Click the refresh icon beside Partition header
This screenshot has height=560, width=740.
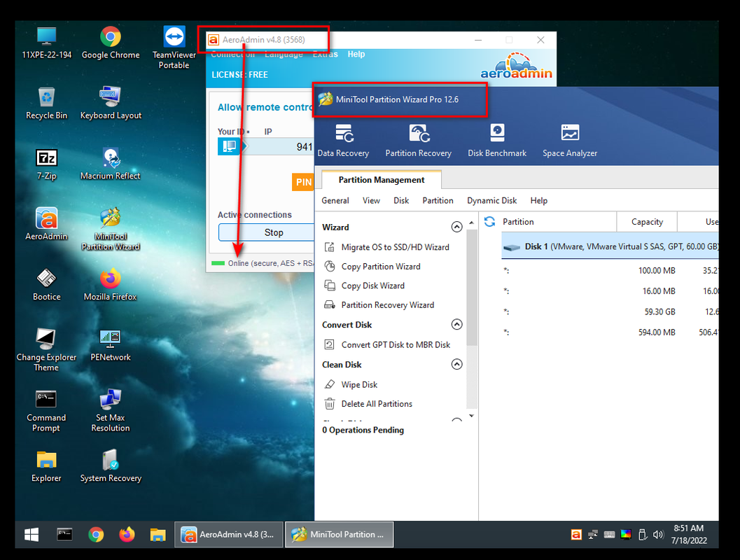coord(490,221)
